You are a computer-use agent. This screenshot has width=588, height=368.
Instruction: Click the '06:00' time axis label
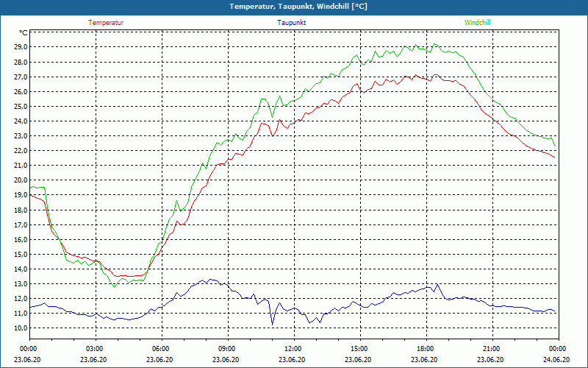click(162, 349)
